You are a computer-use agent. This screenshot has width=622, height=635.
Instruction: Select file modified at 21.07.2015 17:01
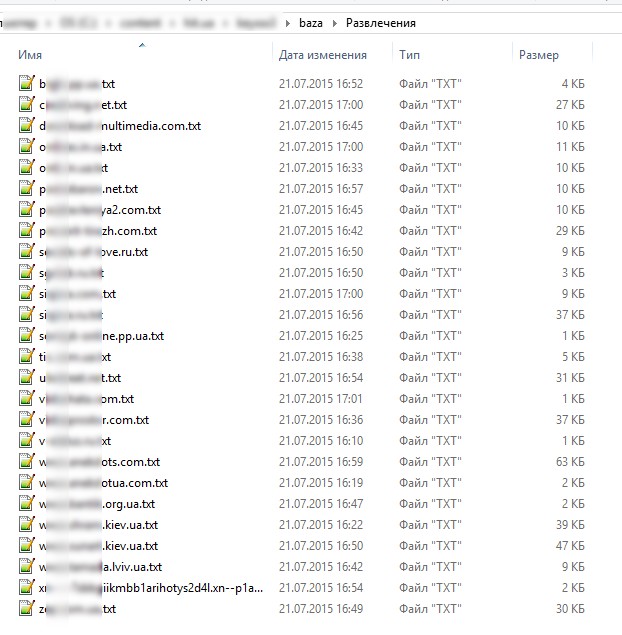302,398
